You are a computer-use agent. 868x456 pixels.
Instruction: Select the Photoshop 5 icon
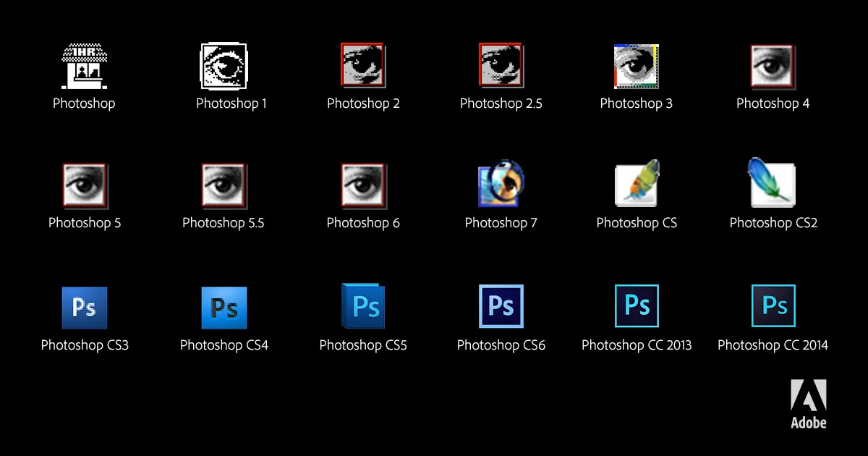[x=84, y=185]
